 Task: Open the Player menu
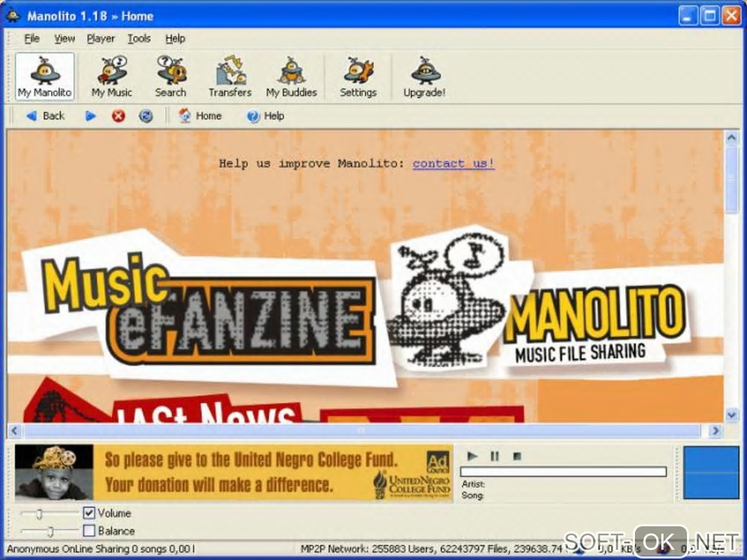click(x=100, y=39)
